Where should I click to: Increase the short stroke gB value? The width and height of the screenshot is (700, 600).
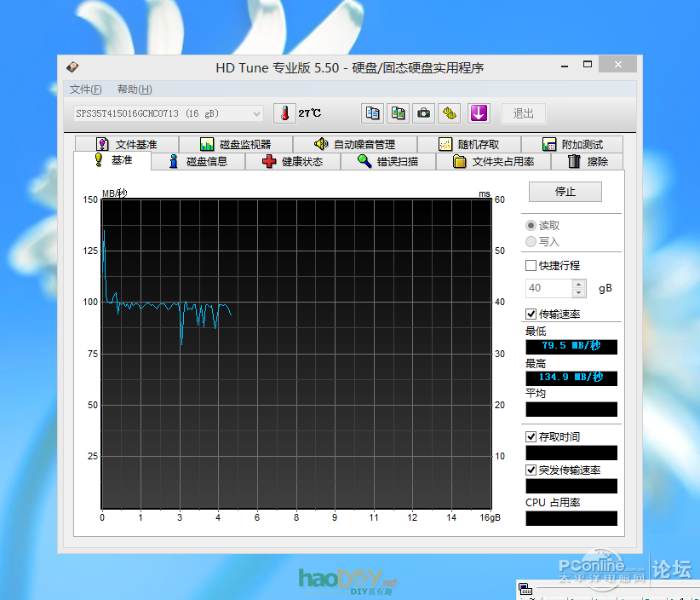point(580,284)
